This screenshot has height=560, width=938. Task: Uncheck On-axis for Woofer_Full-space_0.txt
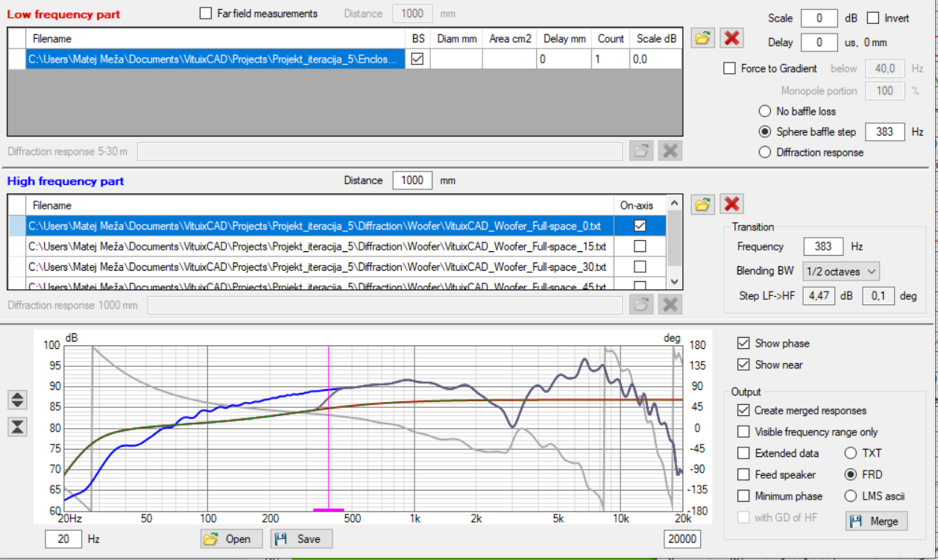pos(640,225)
